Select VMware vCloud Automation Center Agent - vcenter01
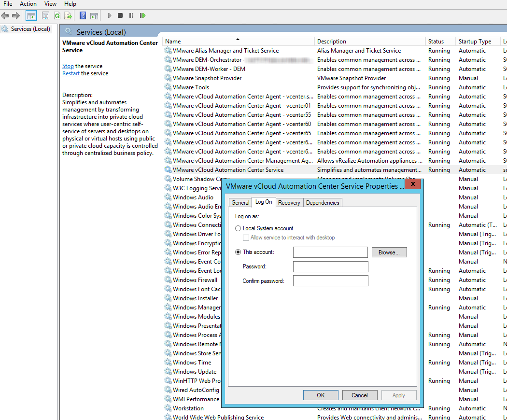The width and height of the screenshot is (507, 420). [241, 106]
